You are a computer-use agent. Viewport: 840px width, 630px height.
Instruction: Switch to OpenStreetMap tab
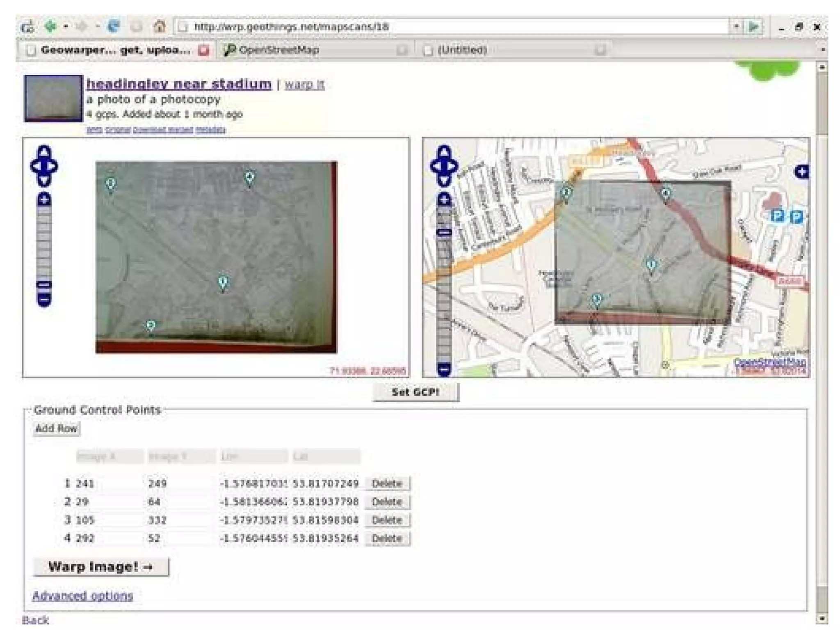click(279, 50)
